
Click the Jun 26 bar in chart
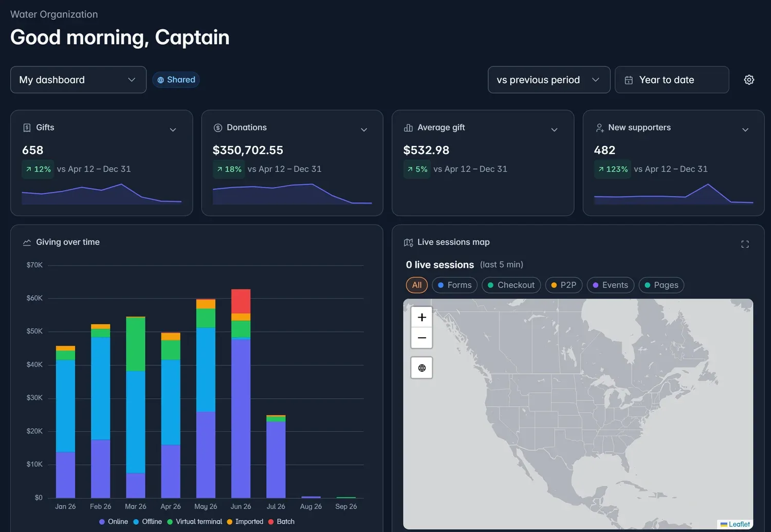241,393
